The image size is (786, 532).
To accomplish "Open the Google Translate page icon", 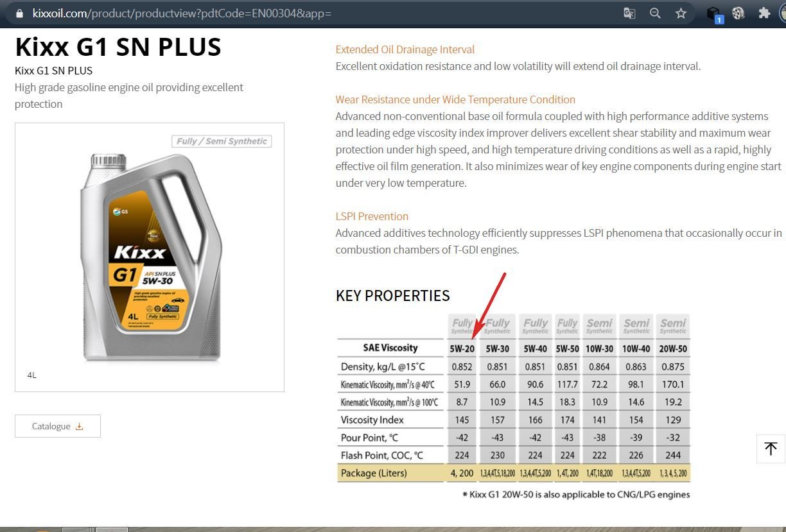I will [629, 13].
